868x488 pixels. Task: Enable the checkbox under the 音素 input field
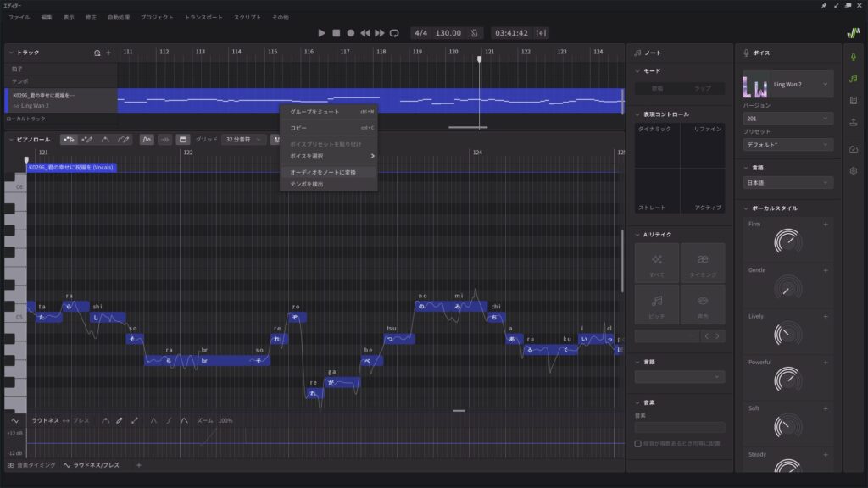click(638, 443)
